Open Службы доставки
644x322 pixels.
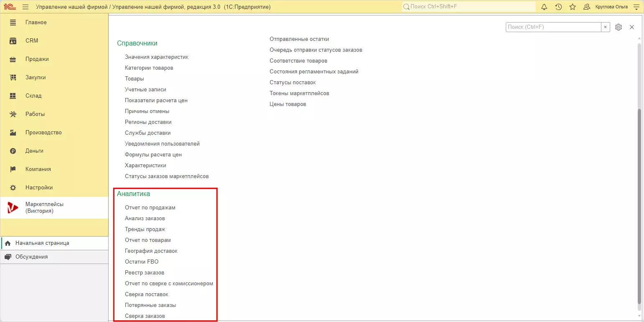(x=148, y=133)
